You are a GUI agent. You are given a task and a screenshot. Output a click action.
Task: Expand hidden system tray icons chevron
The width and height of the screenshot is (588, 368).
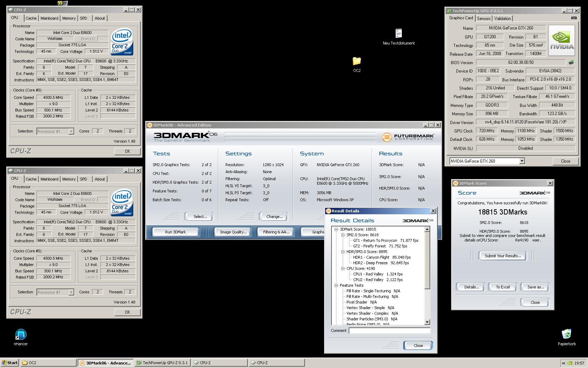tap(563, 363)
